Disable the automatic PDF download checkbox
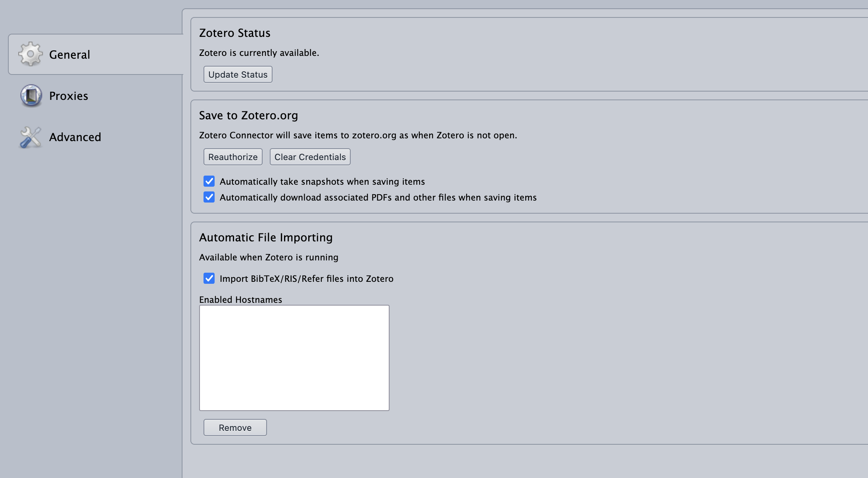 (209, 197)
